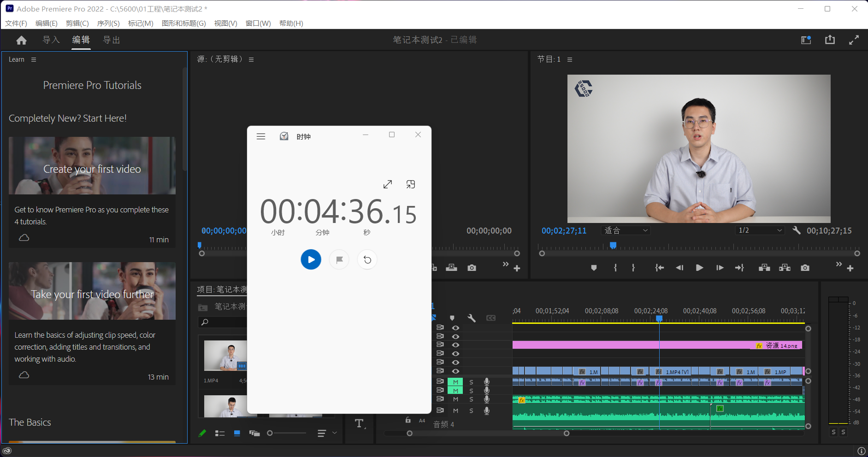Click the Add Marker icon in Program monitor

point(594,268)
